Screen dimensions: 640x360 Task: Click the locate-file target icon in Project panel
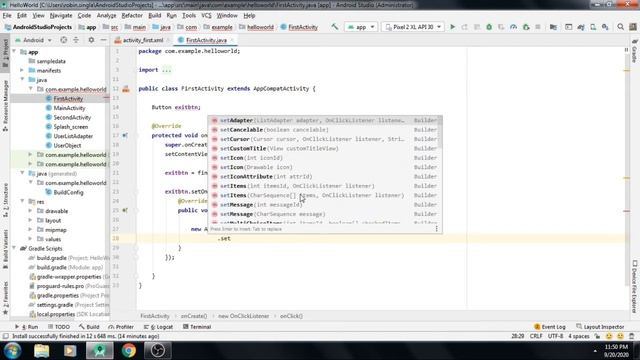coord(64,40)
